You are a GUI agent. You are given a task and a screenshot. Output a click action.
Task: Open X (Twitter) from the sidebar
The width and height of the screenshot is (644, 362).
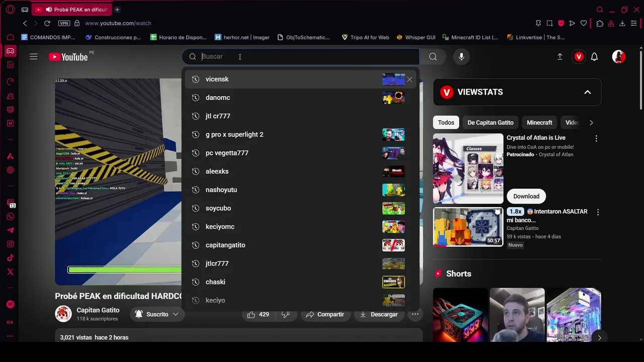(10, 271)
